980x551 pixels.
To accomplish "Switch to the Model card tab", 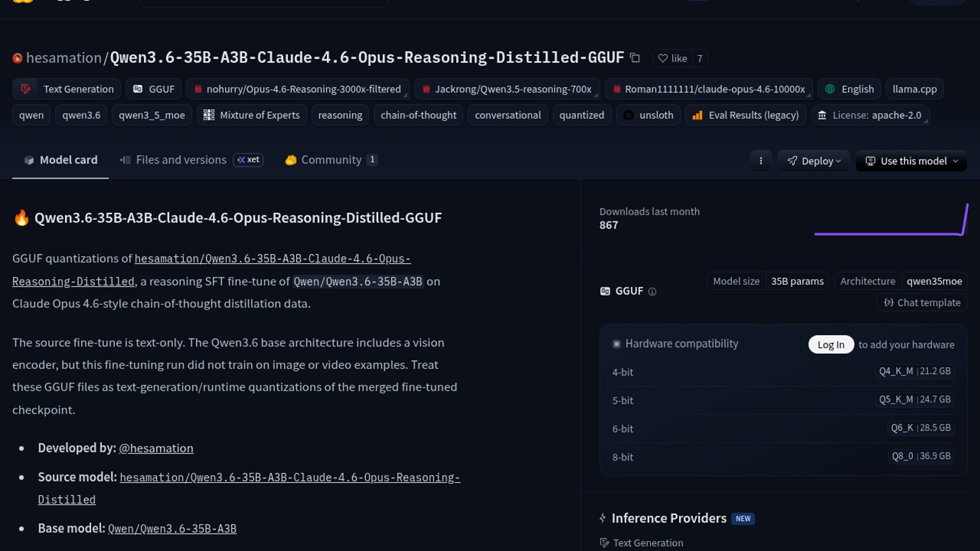I will click(x=60, y=160).
